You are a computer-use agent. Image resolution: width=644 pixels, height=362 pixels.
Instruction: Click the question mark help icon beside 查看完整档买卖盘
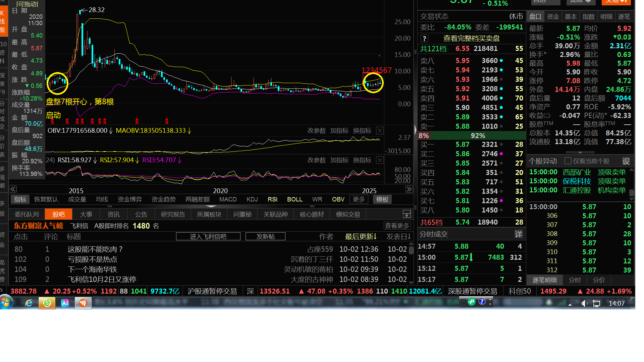(424, 39)
